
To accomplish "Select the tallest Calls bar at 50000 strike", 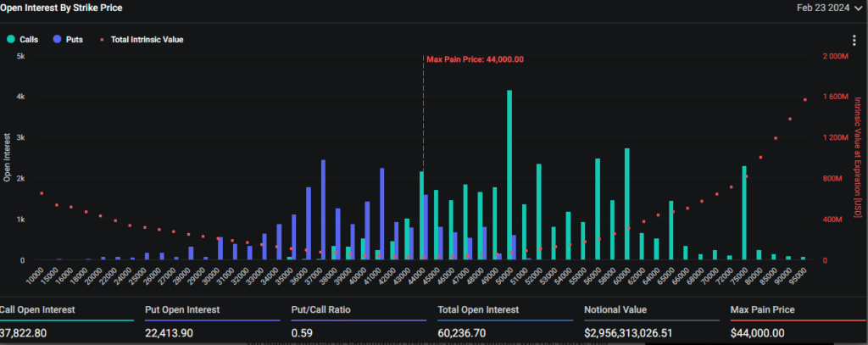I will point(509,175).
